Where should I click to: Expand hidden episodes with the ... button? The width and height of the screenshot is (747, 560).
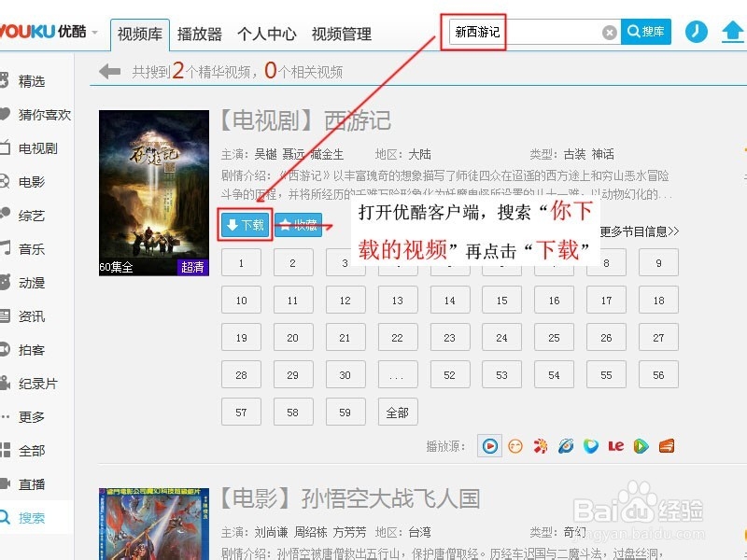coord(398,375)
